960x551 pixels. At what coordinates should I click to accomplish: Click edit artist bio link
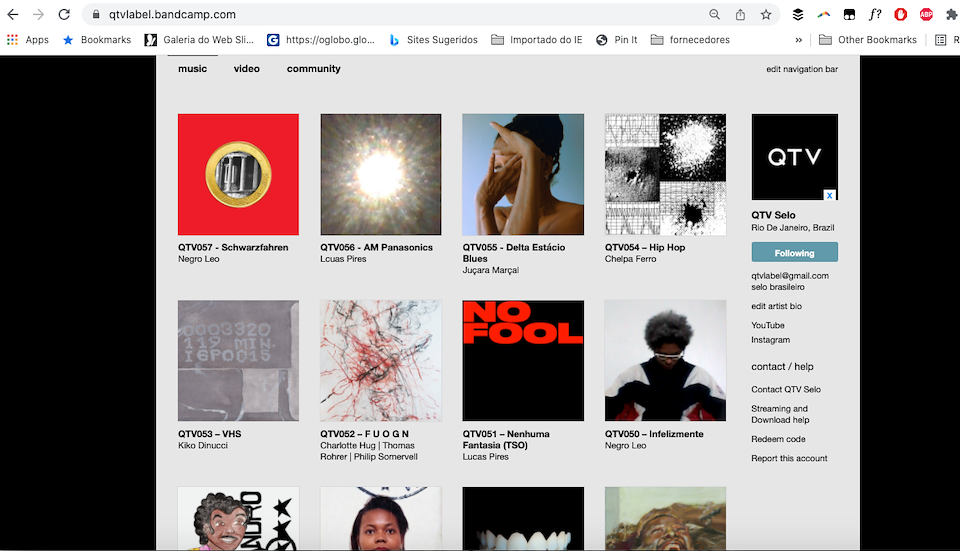(x=776, y=306)
